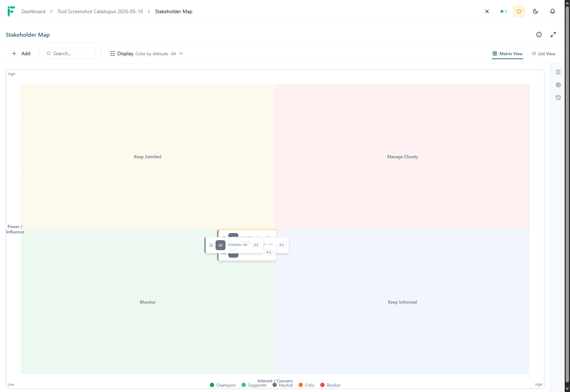
Task: Click the P:5 badge on STAKEHOL-04
Action: [256, 245]
